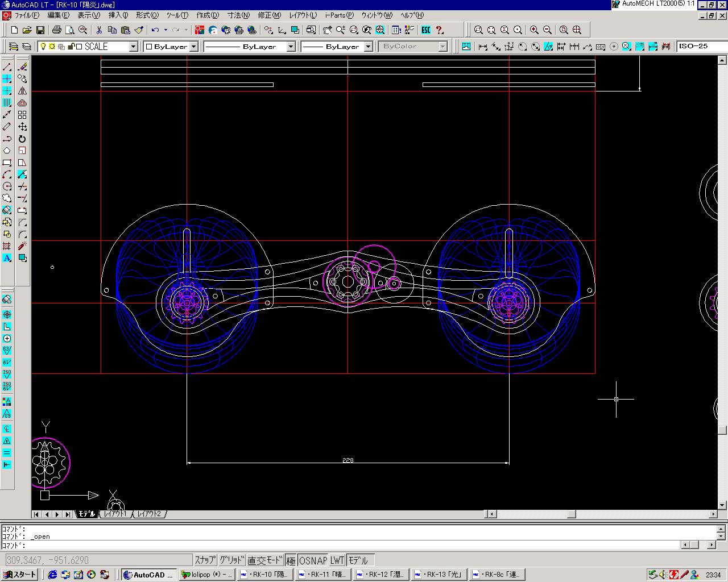
Task: Expand the ByLayer color dropdown
Action: point(193,47)
